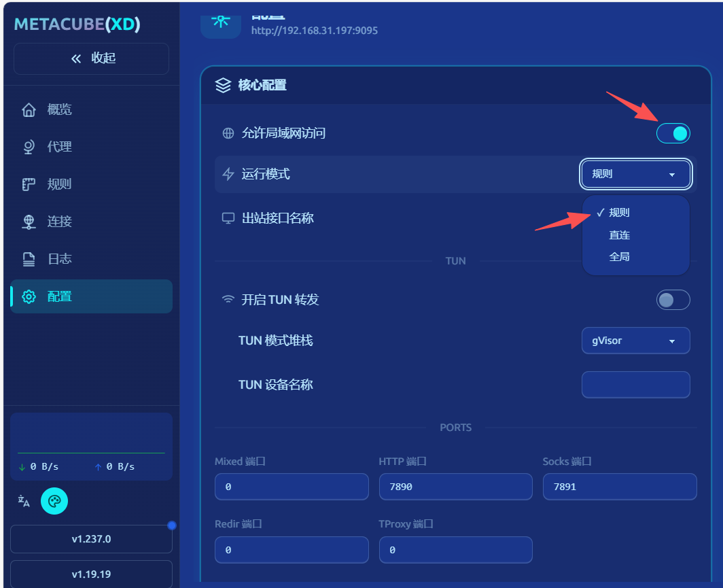Click the 核心配置 section heading

(262, 86)
